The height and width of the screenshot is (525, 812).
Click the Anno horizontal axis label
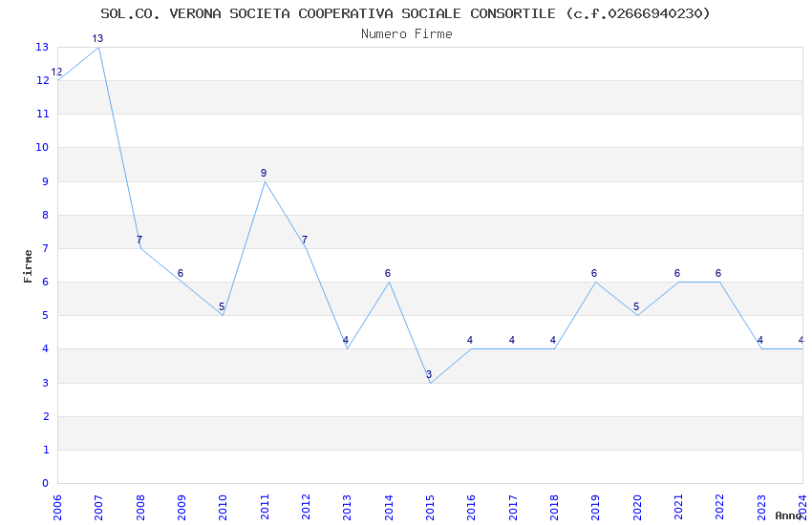[x=788, y=515]
